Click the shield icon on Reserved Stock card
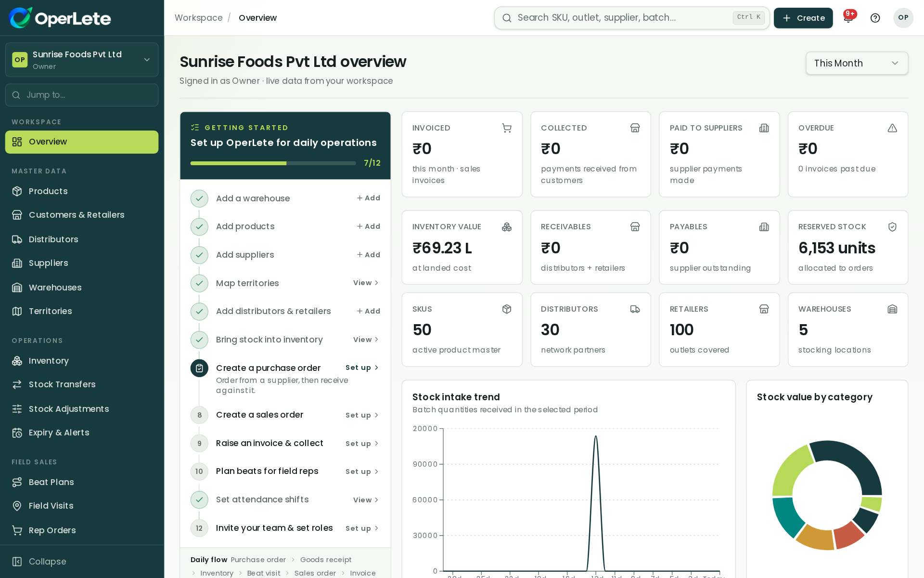Image resolution: width=924 pixels, height=578 pixels. [x=892, y=227]
